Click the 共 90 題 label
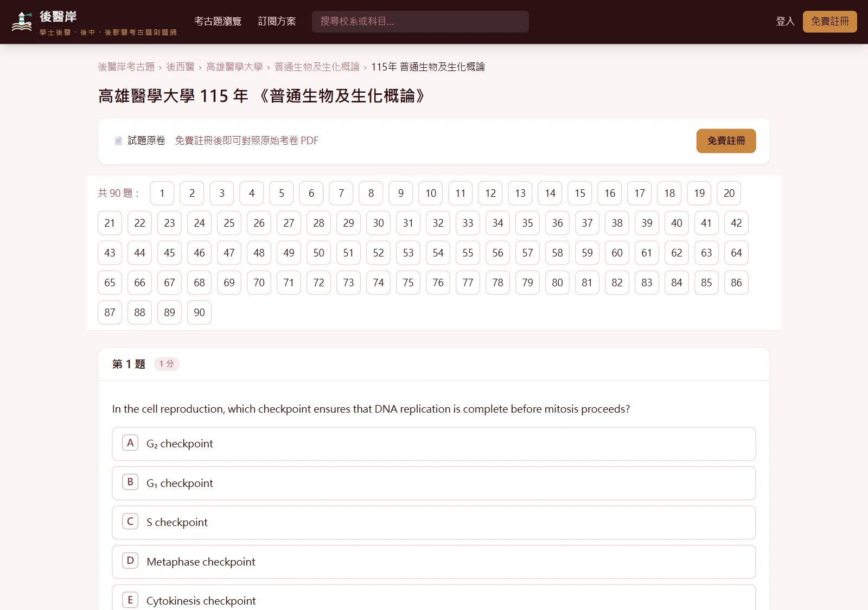Screen dimensions: 868x610 click(118, 193)
